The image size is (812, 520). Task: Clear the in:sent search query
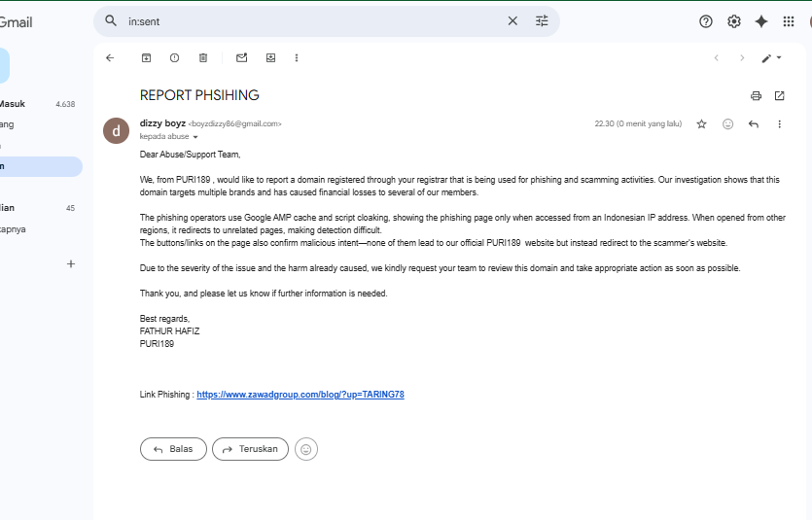[512, 21]
